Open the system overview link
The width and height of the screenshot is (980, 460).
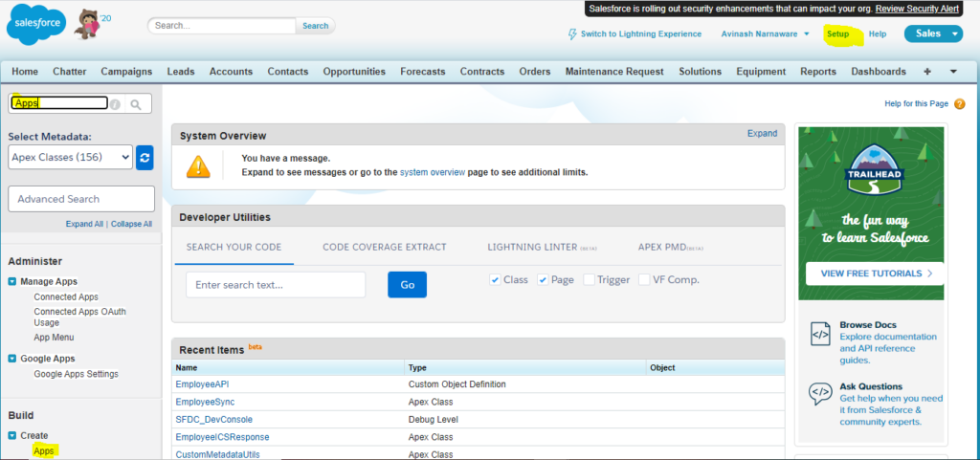433,172
